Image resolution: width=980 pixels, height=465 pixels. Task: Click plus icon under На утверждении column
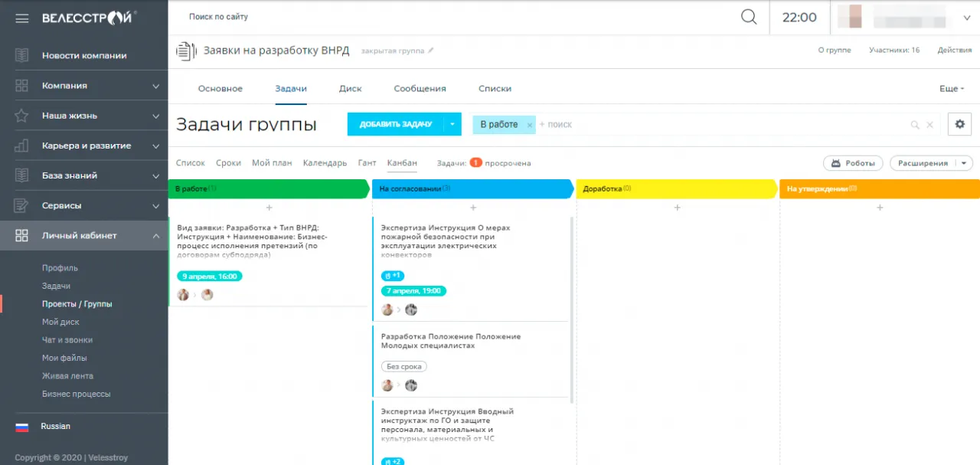[x=880, y=208]
